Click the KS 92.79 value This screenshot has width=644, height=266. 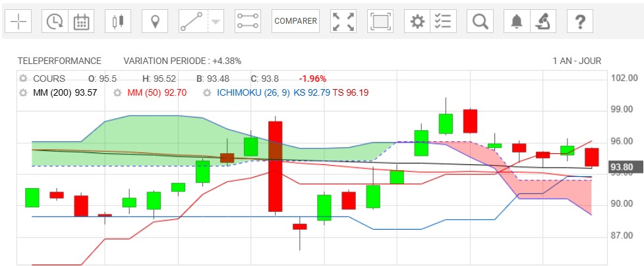[x=312, y=93]
